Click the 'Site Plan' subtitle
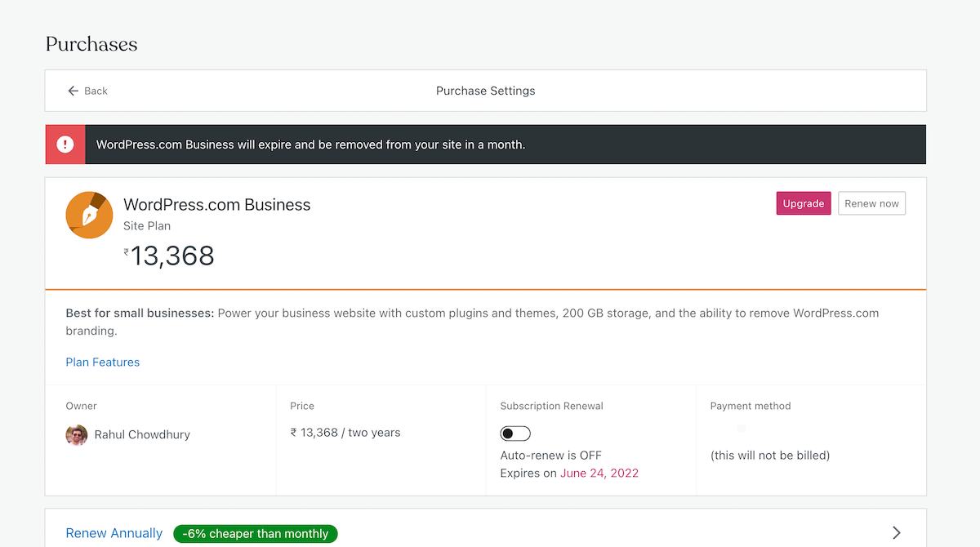This screenshot has width=980, height=547. tap(147, 226)
